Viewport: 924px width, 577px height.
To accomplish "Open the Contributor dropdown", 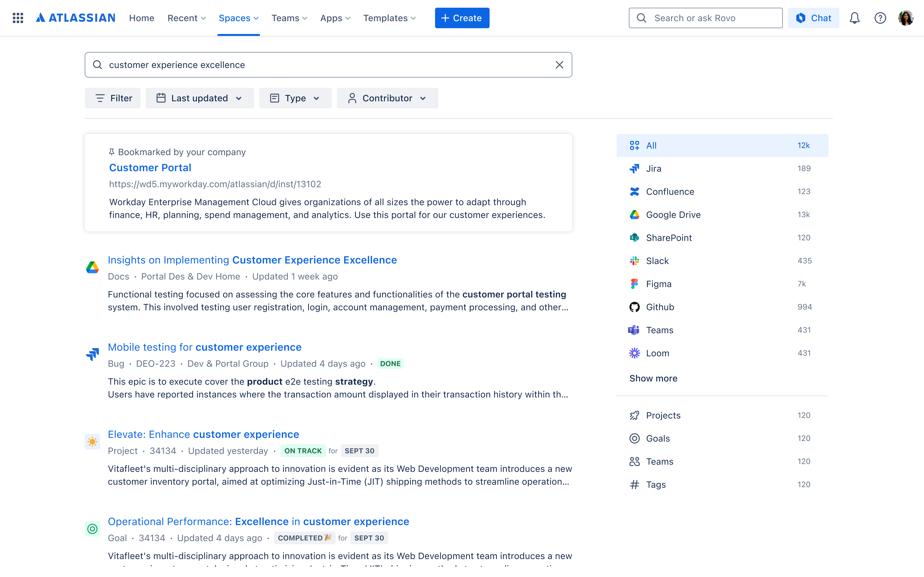I will (x=387, y=98).
